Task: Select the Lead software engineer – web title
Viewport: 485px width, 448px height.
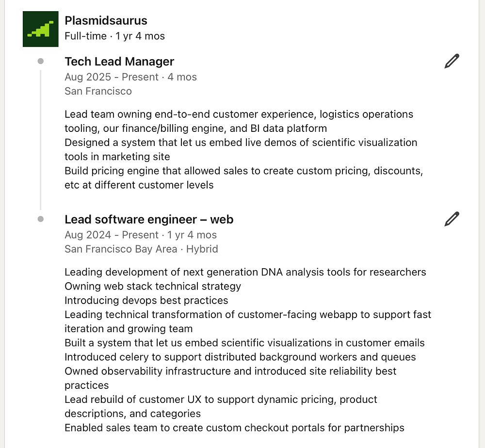Action: [149, 219]
